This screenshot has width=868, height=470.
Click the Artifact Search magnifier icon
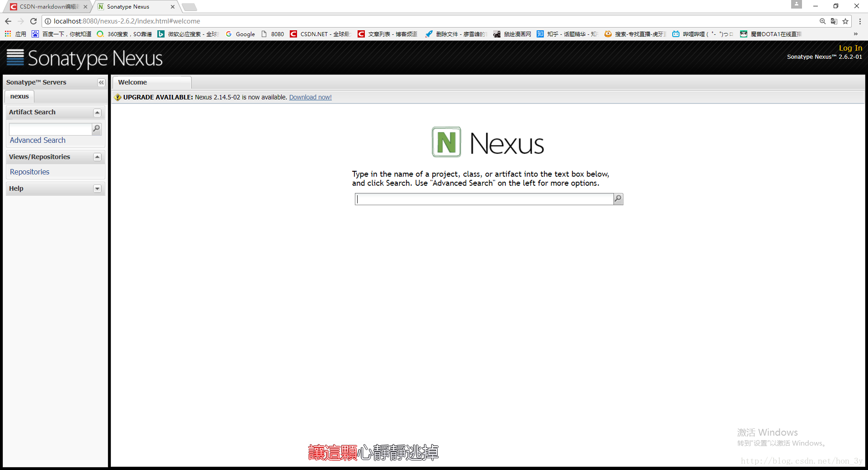point(96,129)
